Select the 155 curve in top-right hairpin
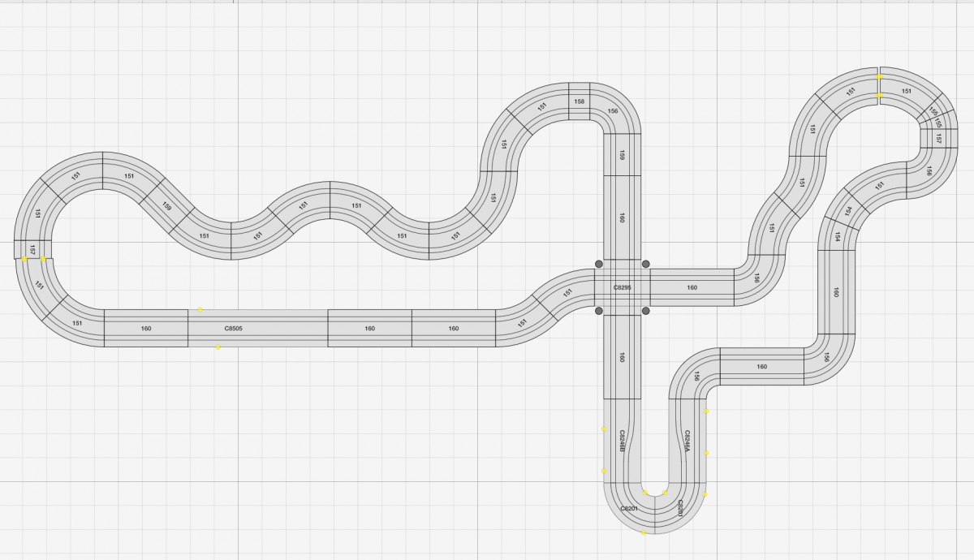The height and width of the screenshot is (560, 974). 933,112
